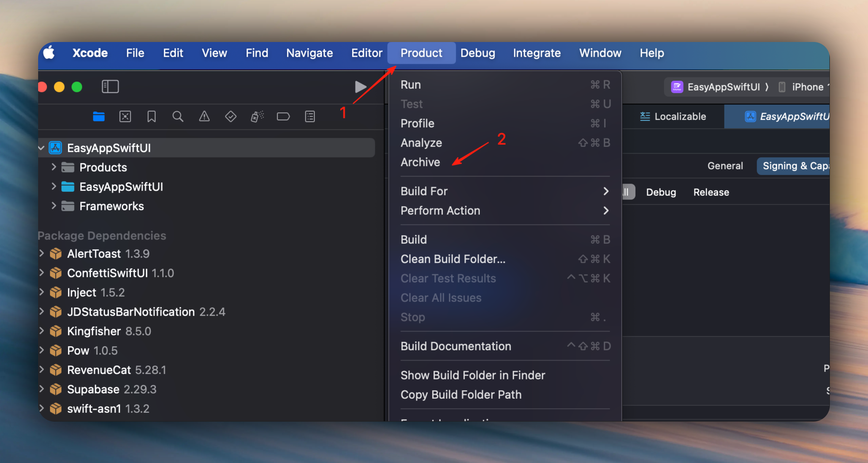This screenshot has width=868, height=463.
Task: Open the Apple menu
Action: pos(49,53)
